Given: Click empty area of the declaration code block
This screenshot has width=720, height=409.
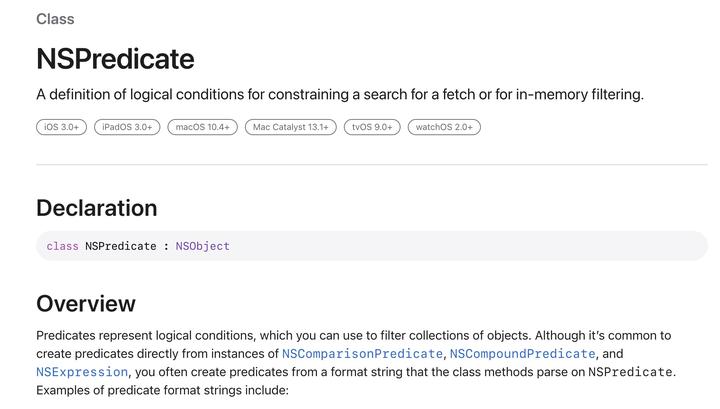Looking at the screenshot, I should coord(470,246).
